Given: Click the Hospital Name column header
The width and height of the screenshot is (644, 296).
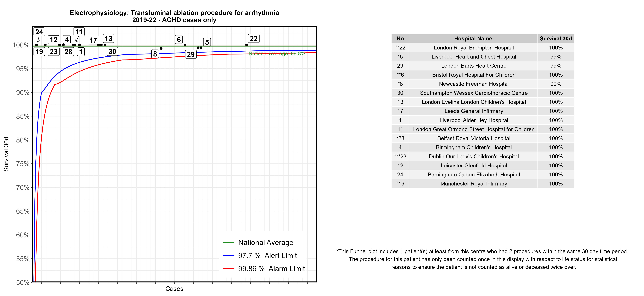Looking at the screenshot, I should coord(473,38).
